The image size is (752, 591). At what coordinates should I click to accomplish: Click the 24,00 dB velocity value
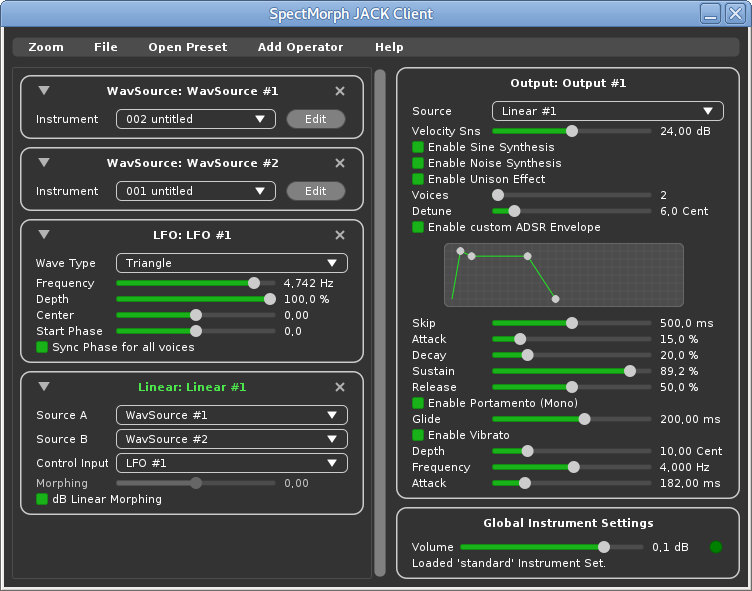pyautogui.click(x=685, y=131)
